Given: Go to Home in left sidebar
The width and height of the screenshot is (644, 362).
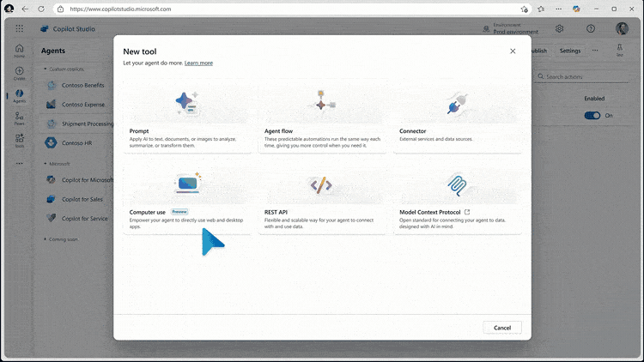Looking at the screenshot, I should click(19, 50).
